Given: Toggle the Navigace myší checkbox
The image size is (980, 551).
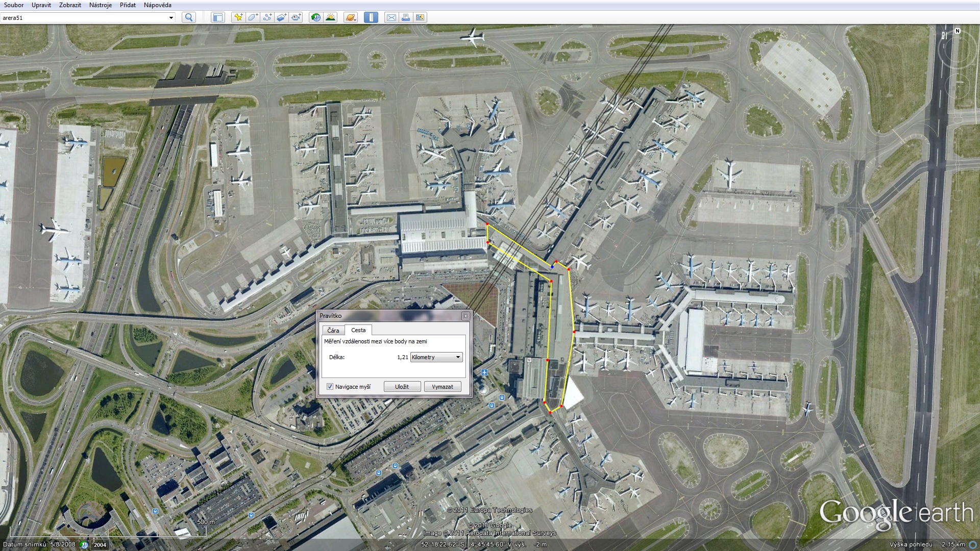Looking at the screenshot, I should 330,387.
